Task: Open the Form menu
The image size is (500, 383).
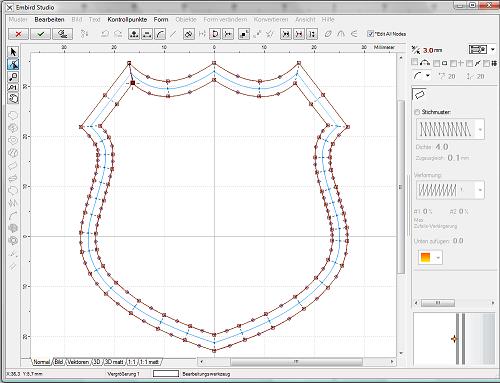Action: 161,20
